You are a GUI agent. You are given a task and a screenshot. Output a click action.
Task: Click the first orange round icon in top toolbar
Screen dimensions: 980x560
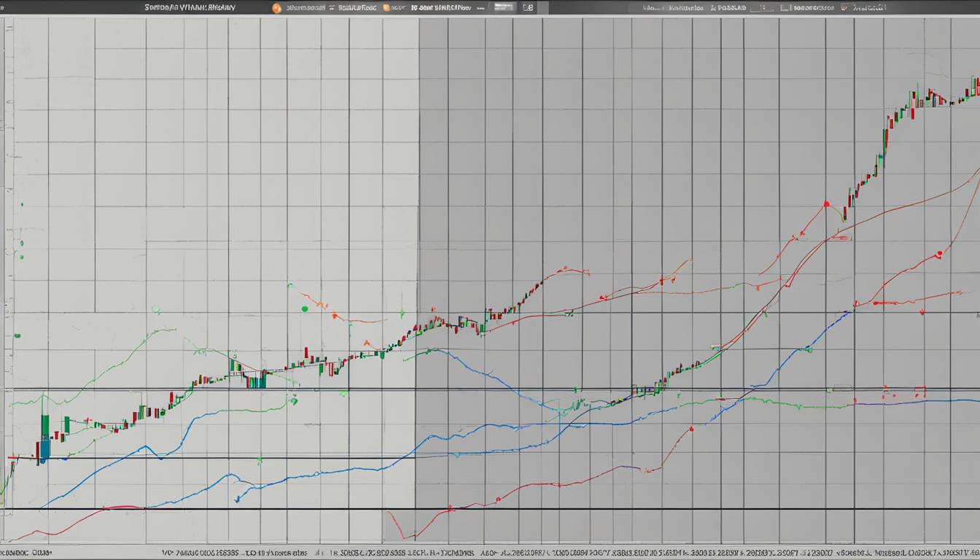pos(276,8)
